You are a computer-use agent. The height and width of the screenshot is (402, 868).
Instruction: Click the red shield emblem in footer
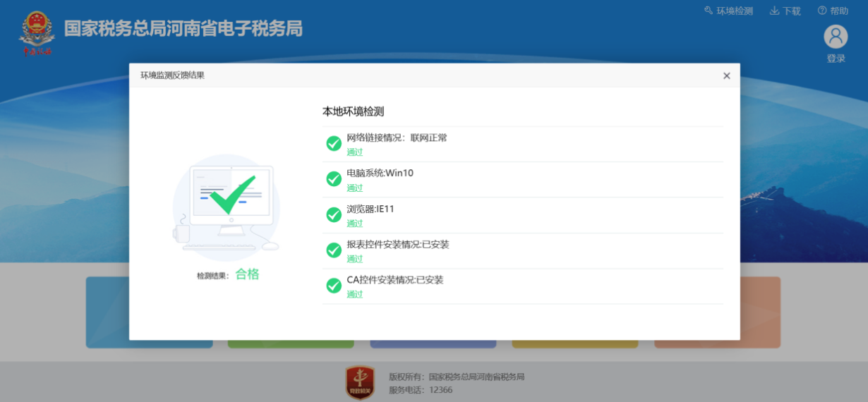click(x=359, y=382)
